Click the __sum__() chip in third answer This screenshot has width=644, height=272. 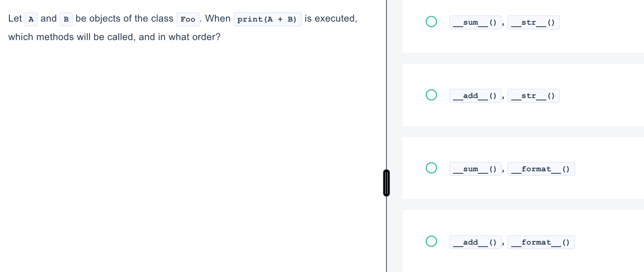475,169
